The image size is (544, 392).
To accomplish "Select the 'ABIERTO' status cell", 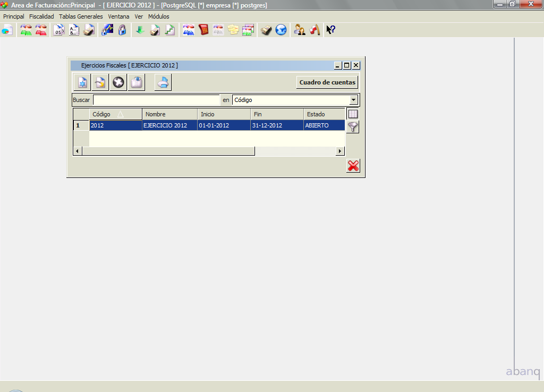I will click(x=325, y=125).
